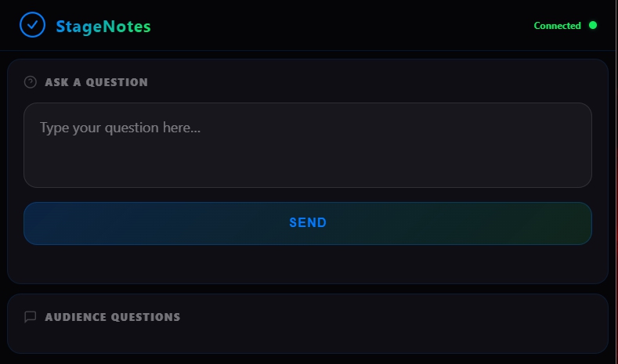Image resolution: width=618 pixels, height=364 pixels.
Task: Focus the question text area
Action: 307,145
